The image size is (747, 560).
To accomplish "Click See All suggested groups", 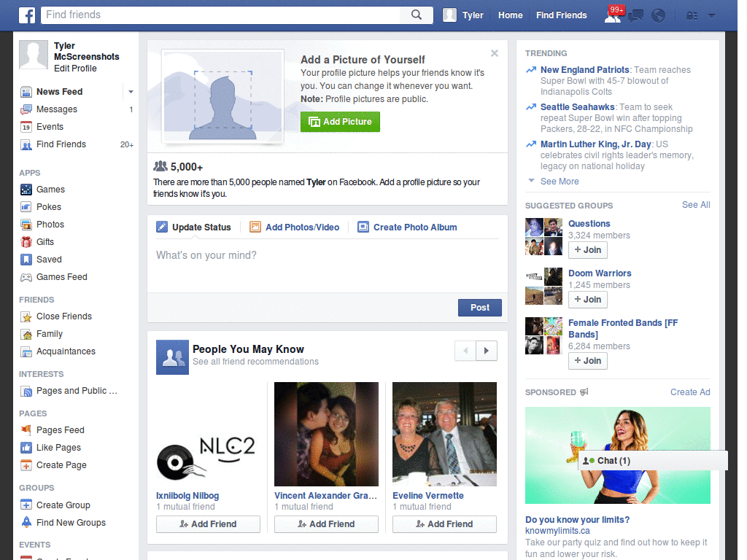I will pos(696,205).
